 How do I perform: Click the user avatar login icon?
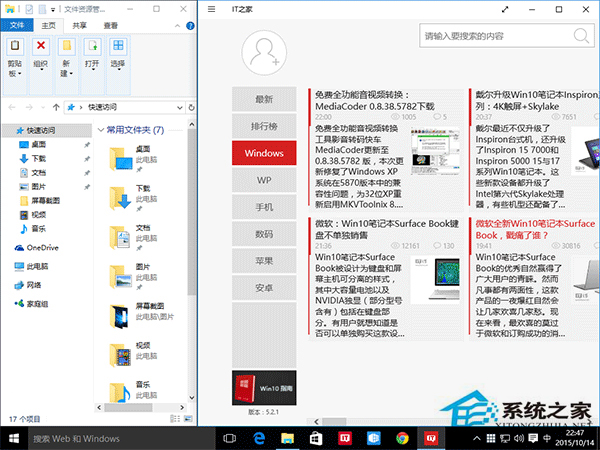click(264, 53)
